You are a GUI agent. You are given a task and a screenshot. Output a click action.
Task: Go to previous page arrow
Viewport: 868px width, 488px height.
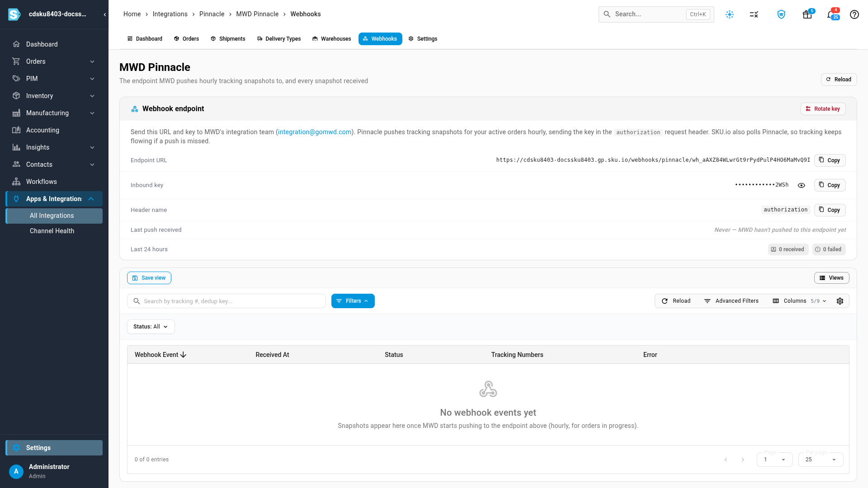(726, 460)
